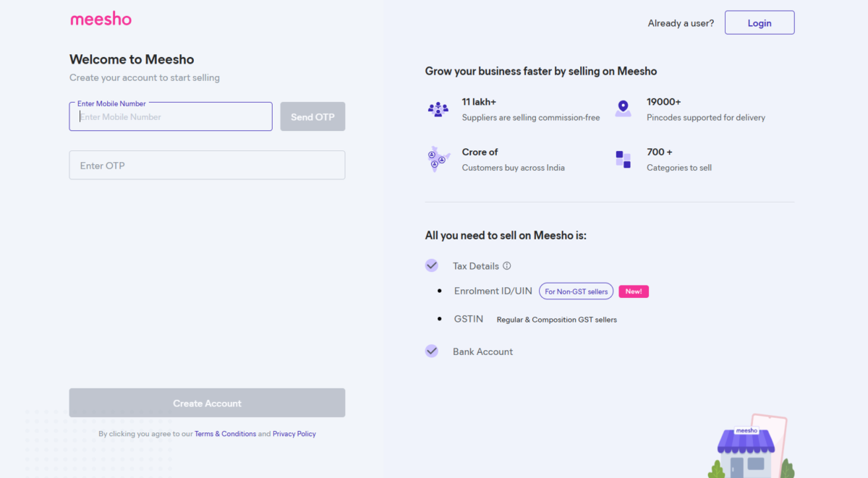Click the meesho logo
This screenshot has height=478, width=868.
tap(101, 19)
